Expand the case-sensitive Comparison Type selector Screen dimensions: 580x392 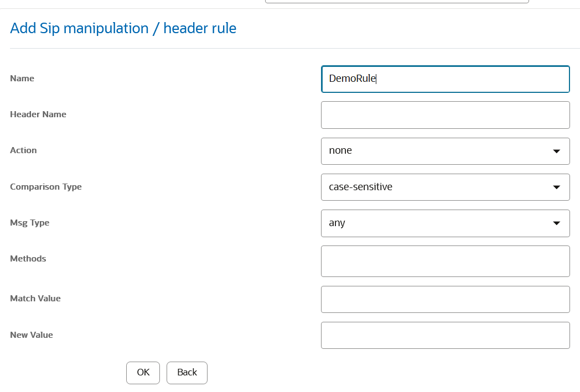(437, 187)
